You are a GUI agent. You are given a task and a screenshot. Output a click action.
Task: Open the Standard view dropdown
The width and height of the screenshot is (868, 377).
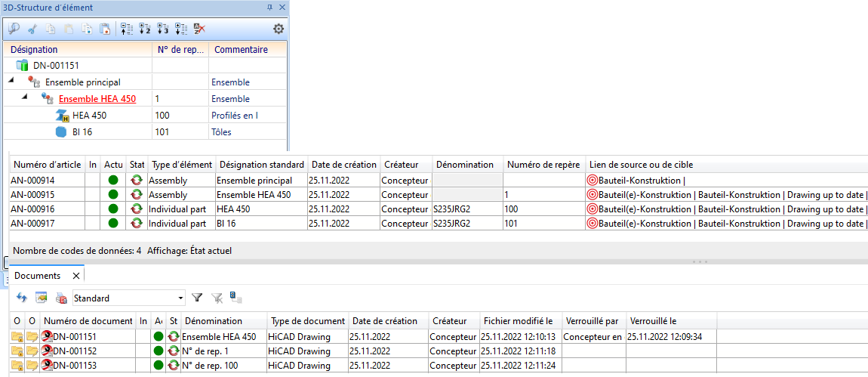pos(181,298)
